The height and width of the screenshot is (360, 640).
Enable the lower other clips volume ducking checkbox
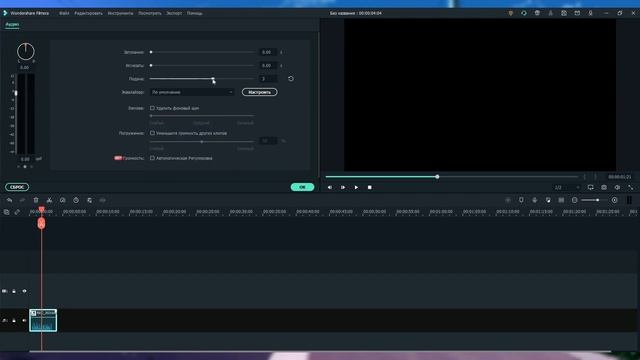tap(152, 133)
